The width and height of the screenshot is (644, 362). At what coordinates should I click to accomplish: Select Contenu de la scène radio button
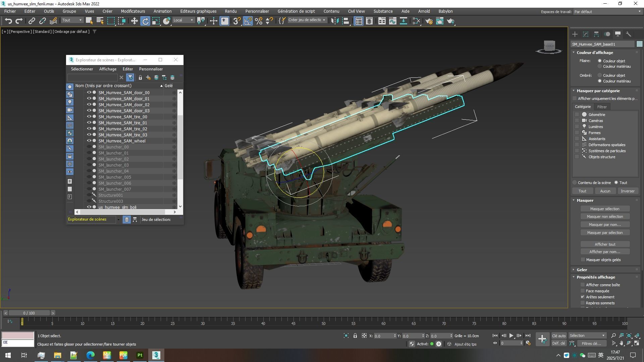click(x=575, y=183)
